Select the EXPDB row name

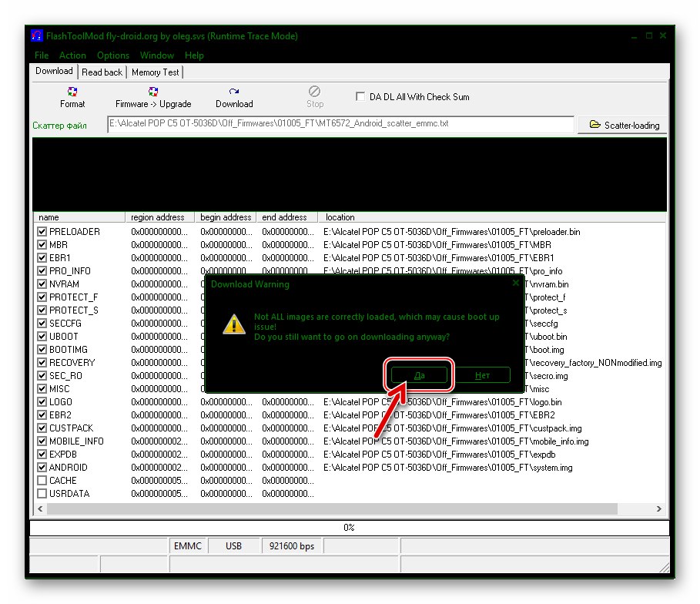tap(63, 455)
